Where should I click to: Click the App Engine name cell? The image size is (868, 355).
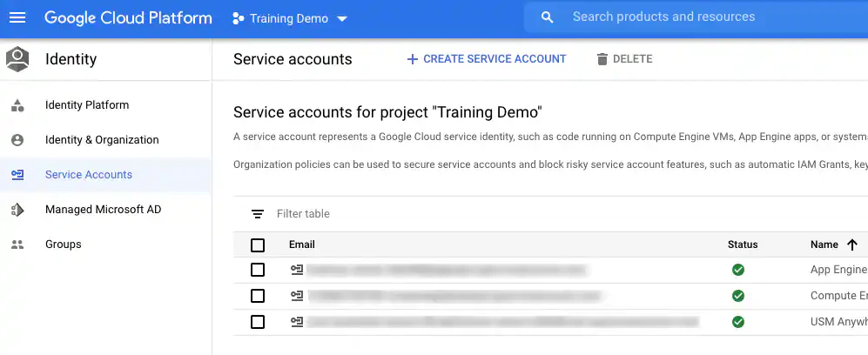point(838,270)
